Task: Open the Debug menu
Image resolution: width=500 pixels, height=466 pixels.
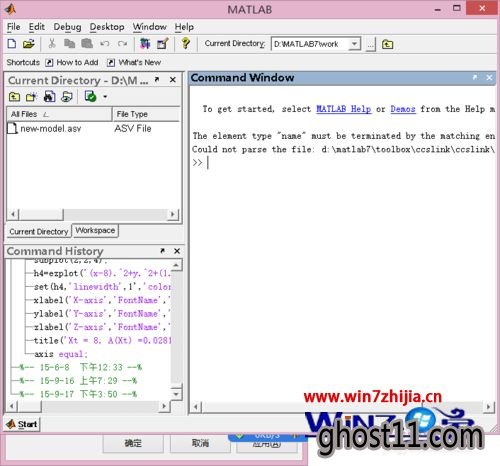Action: pos(68,27)
